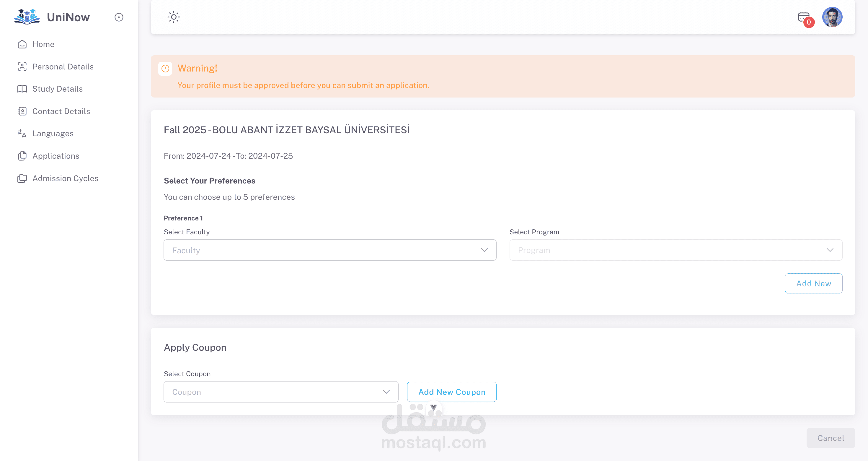The width and height of the screenshot is (868, 461).
Task: Toggle the sun light/dark theme icon
Action: tap(174, 17)
